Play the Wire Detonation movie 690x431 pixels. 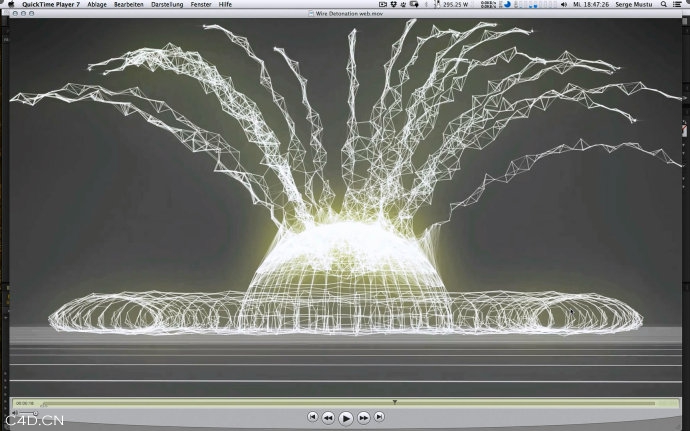click(346, 418)
